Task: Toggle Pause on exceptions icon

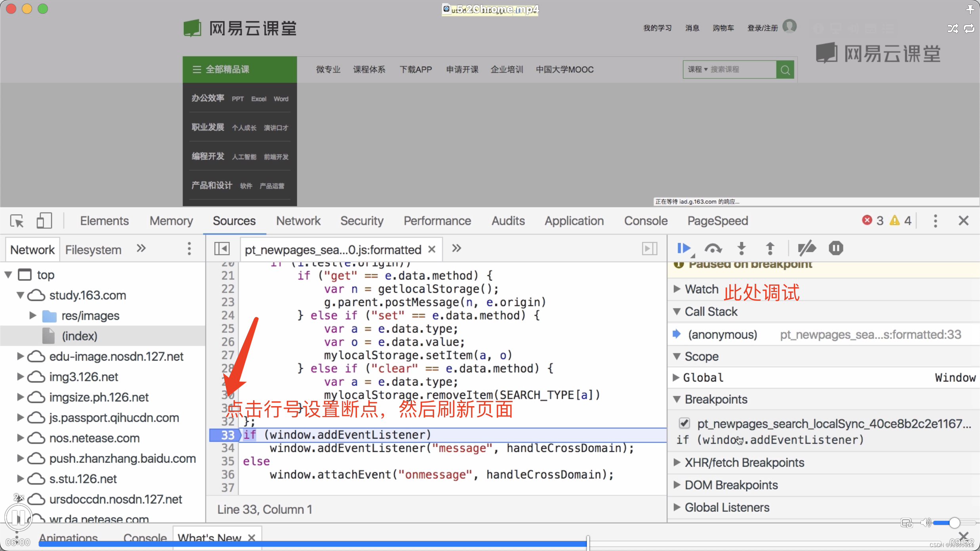Action: click(836, 249)
